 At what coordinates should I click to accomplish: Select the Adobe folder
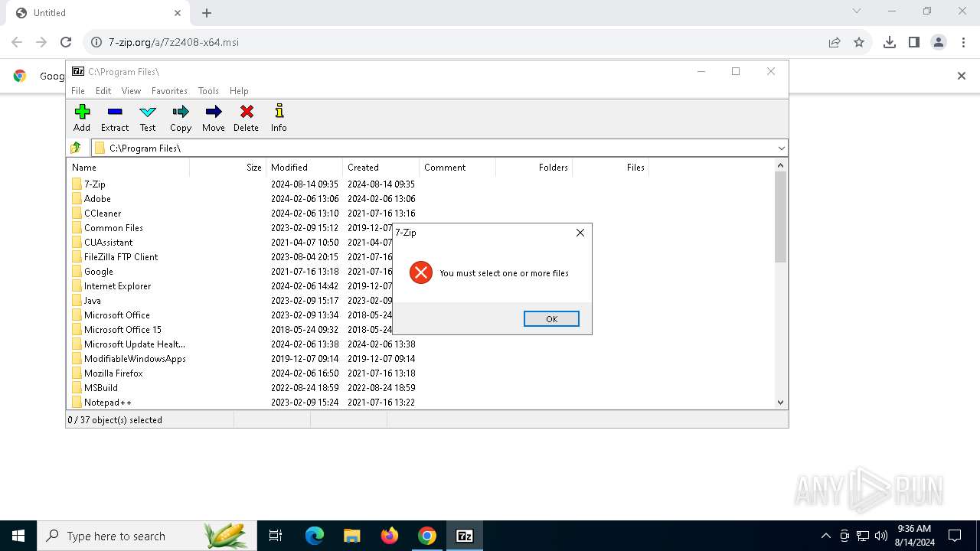point(97,199)
